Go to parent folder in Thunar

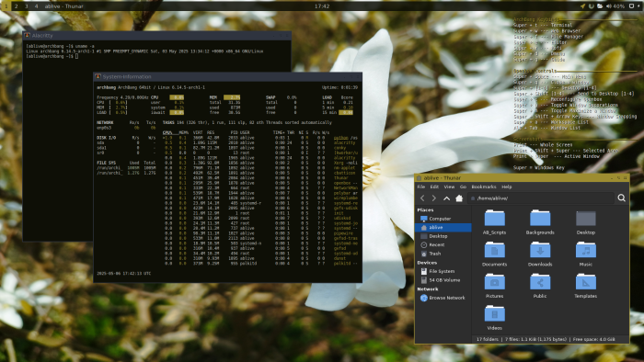tap(446, 198)
